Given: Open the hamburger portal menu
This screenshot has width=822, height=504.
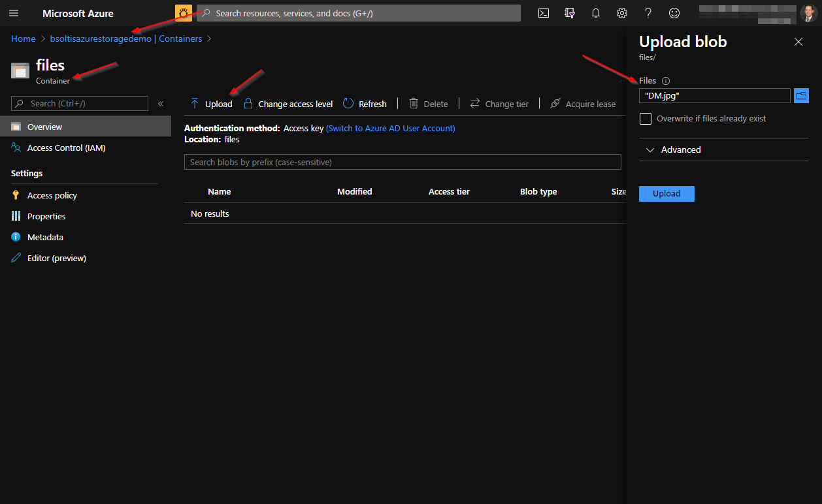Looking at the screenshot, I should coord(14,13).
